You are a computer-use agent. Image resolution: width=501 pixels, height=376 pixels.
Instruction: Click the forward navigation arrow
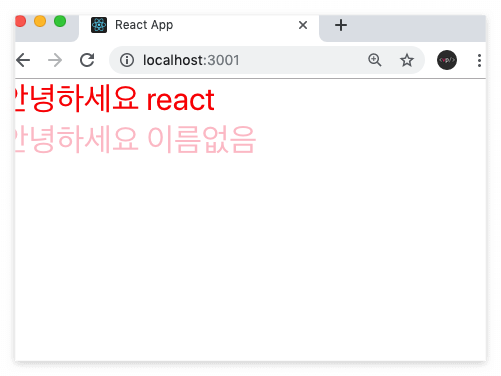[x=55, y=60]
